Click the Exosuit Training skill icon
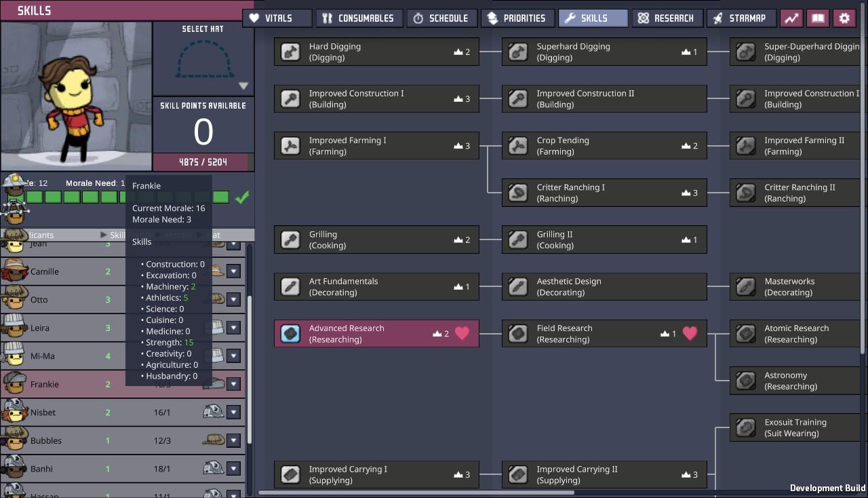Image resolution: width=868 pixels, height=498 pixels. coord(746,427)
